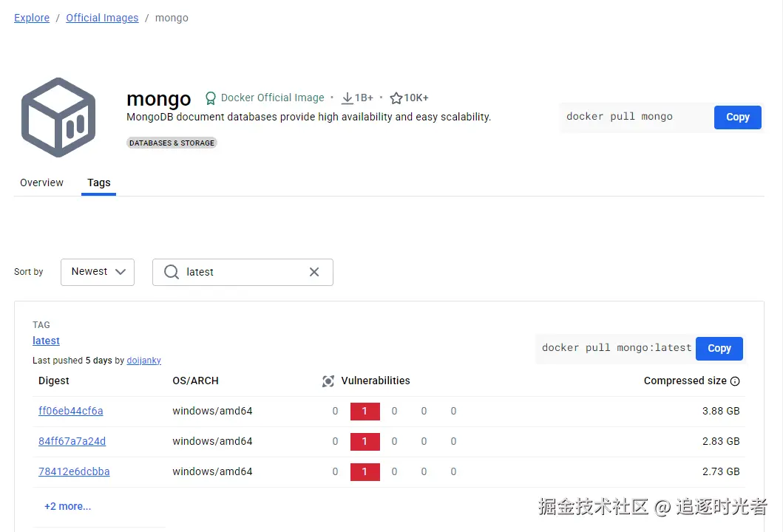
Task: Click red vulnerability badge in 78412e6dcbba row
Action: 365,471
